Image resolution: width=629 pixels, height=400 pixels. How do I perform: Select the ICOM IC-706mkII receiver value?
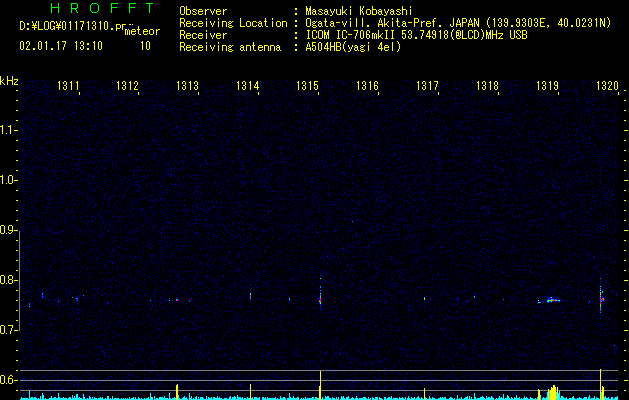[416, 35]
